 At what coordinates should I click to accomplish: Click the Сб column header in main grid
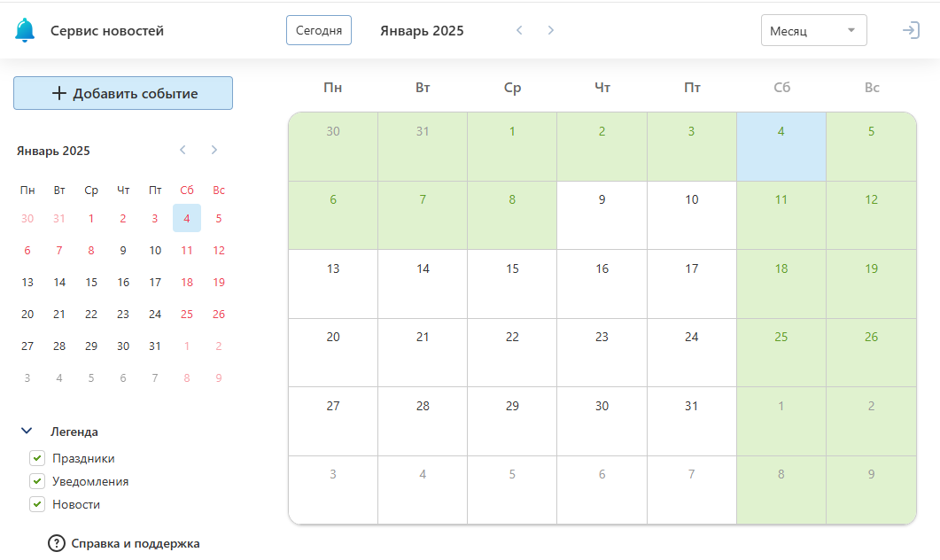781,88
